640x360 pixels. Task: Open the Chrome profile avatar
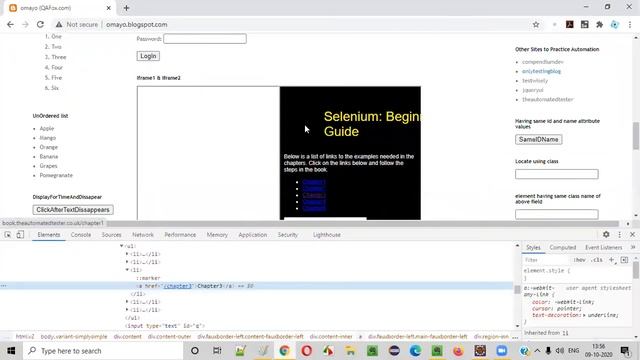click(615, 24)
